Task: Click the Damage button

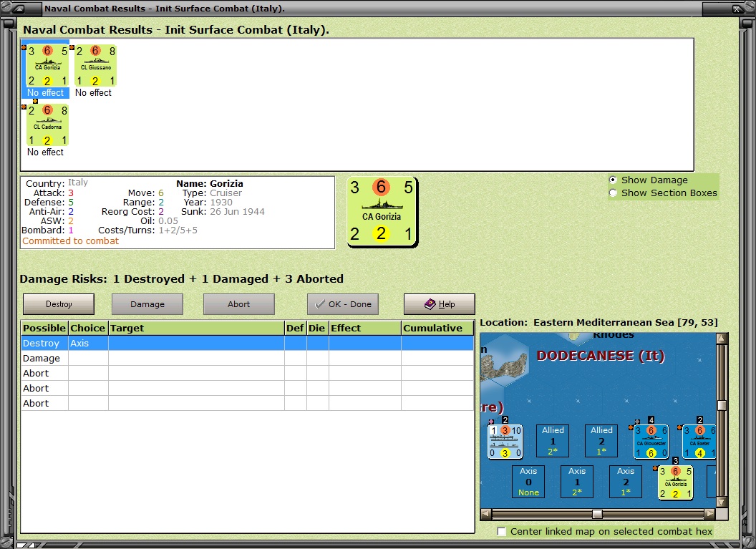Action: coord(147,304)
